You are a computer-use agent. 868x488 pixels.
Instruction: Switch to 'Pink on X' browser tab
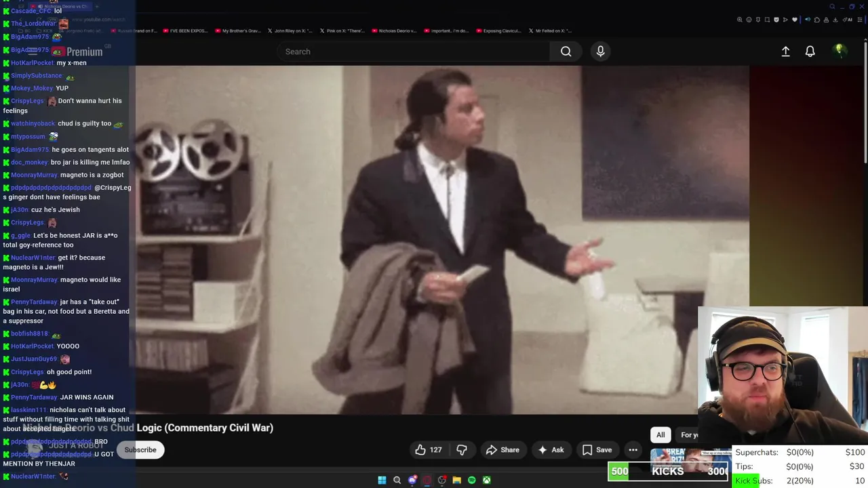click(342, 30)
